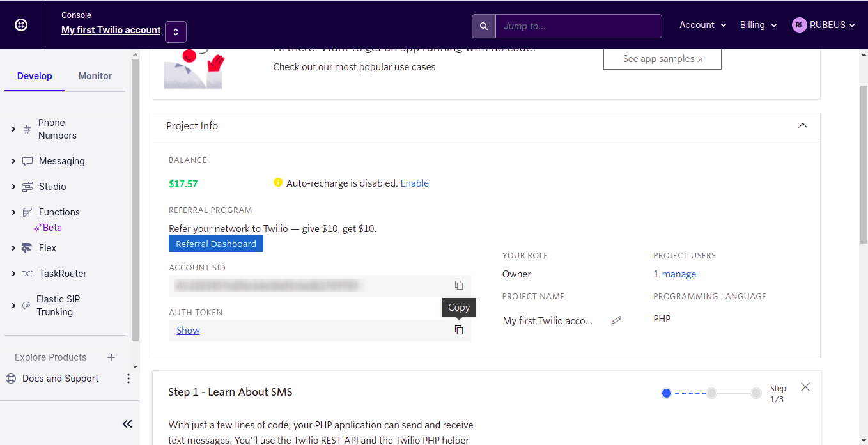Open Docs and Support
868x445 pixels.
61,379
